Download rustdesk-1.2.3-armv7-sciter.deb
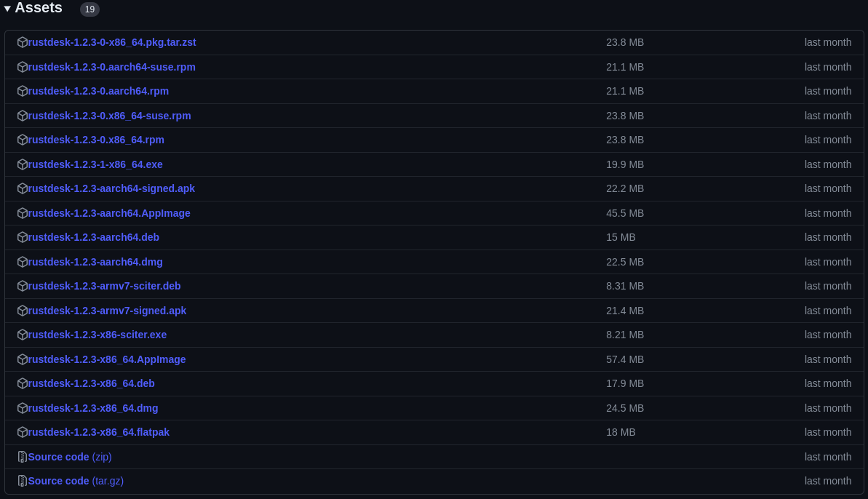868x499 pixels. pyautogui.click(x=104, y=286)
